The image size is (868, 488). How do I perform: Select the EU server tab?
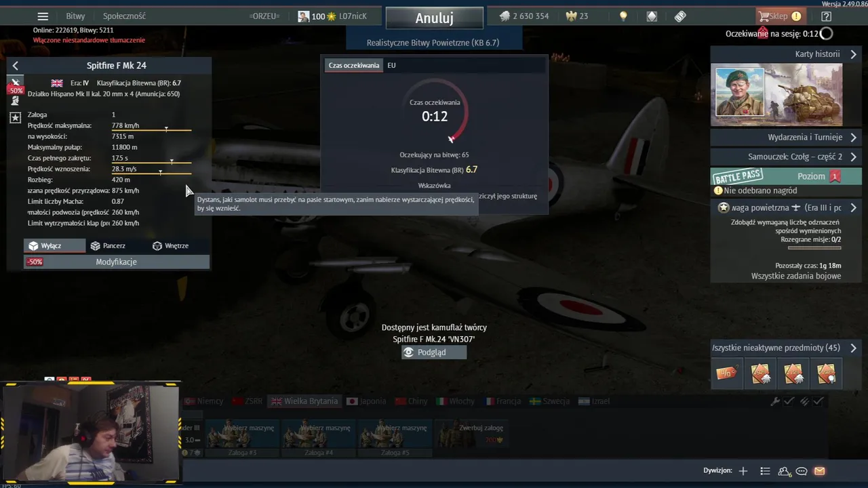[391, 66]
